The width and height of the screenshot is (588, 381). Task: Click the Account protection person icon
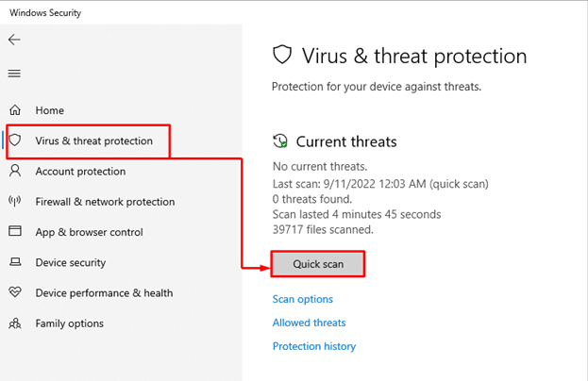pos(15,171)
